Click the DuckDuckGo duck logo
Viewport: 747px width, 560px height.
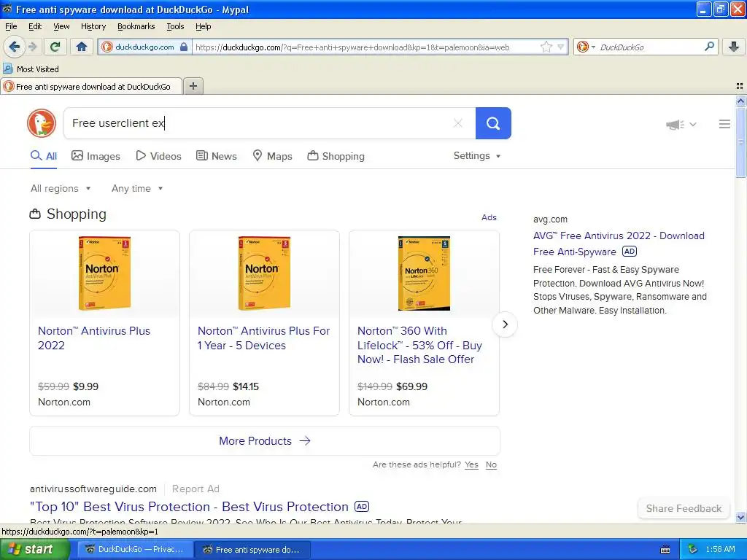coord(42,123)
